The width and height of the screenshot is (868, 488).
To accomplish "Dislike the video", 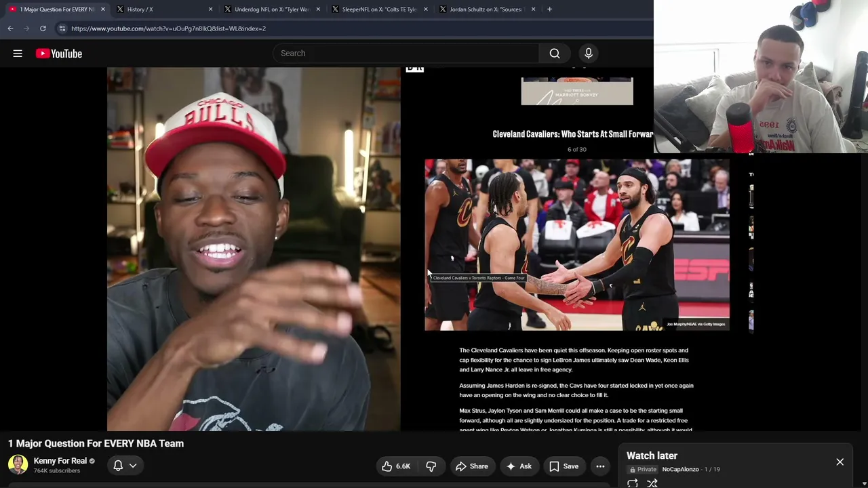I will (431, 466).
